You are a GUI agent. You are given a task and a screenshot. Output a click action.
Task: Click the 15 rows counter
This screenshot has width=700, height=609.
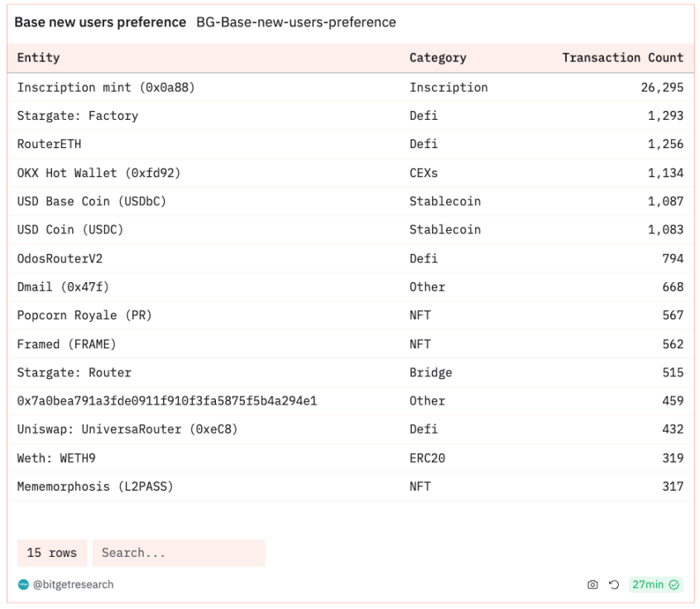tap(52, 553)
